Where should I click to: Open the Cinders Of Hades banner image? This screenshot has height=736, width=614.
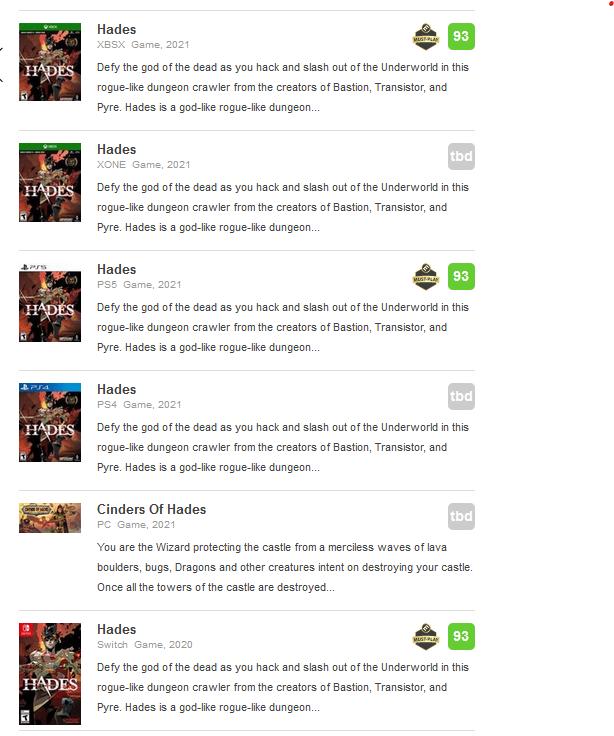point(50,518)
